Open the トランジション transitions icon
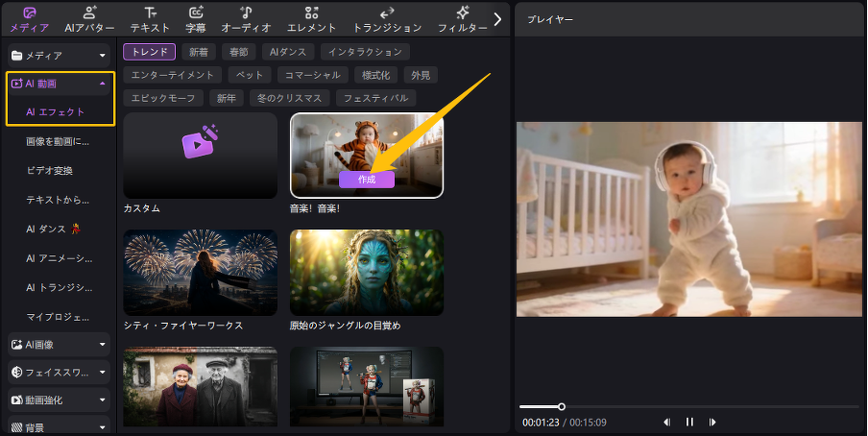This screenshot has width=868, height=436. coord(387,12)
